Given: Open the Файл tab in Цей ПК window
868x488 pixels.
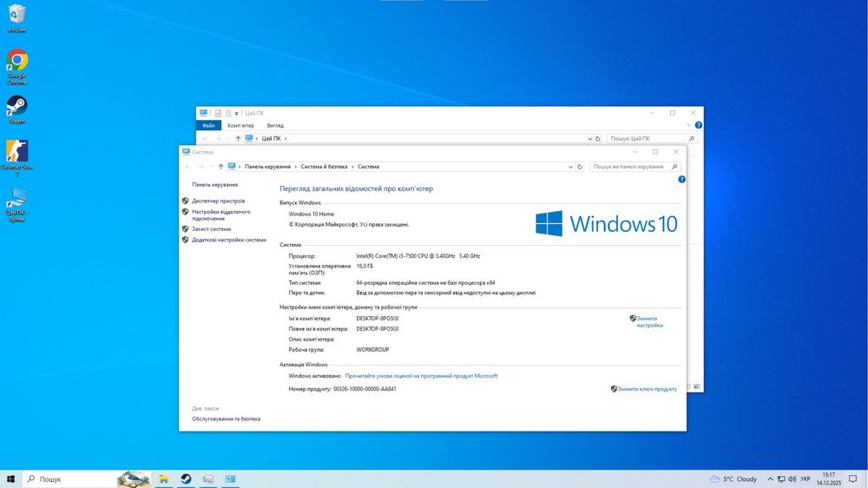Looking at the screenshot, I should [208, 126].
